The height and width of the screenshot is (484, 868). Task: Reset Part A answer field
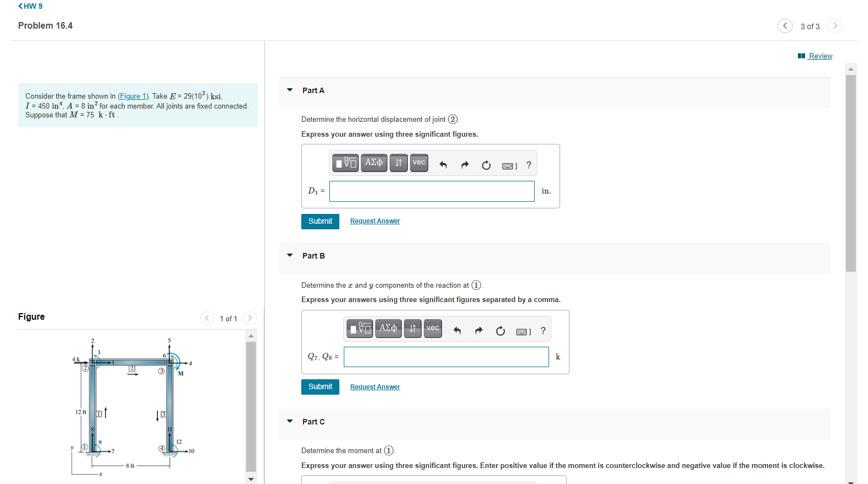pos(486,165)
